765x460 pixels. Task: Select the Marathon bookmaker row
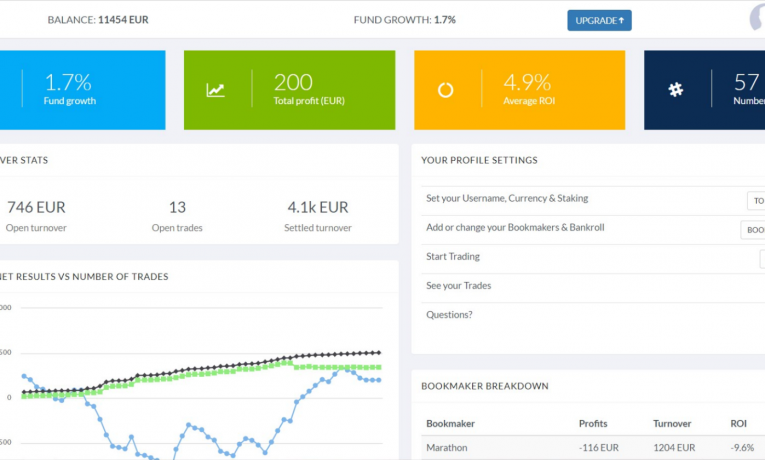[x=448, y=448]
